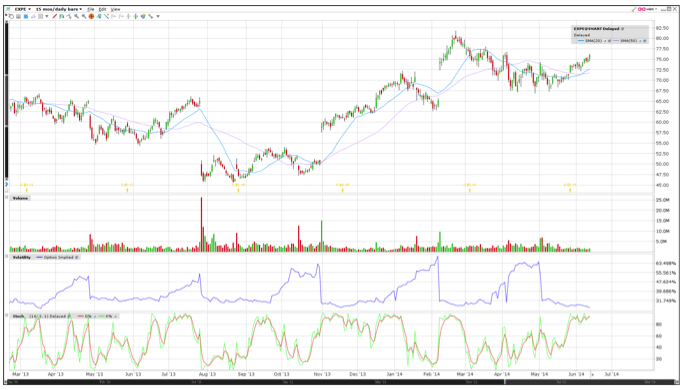Open the View menu
The height and width of the screenshot is (390, 684).
tap(115, 9)
